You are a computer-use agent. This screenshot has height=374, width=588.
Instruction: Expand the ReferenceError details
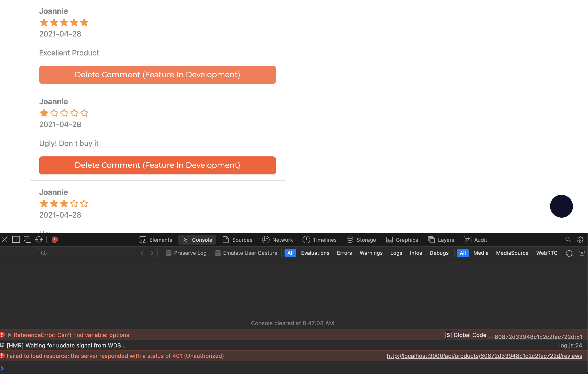(10, 335)
